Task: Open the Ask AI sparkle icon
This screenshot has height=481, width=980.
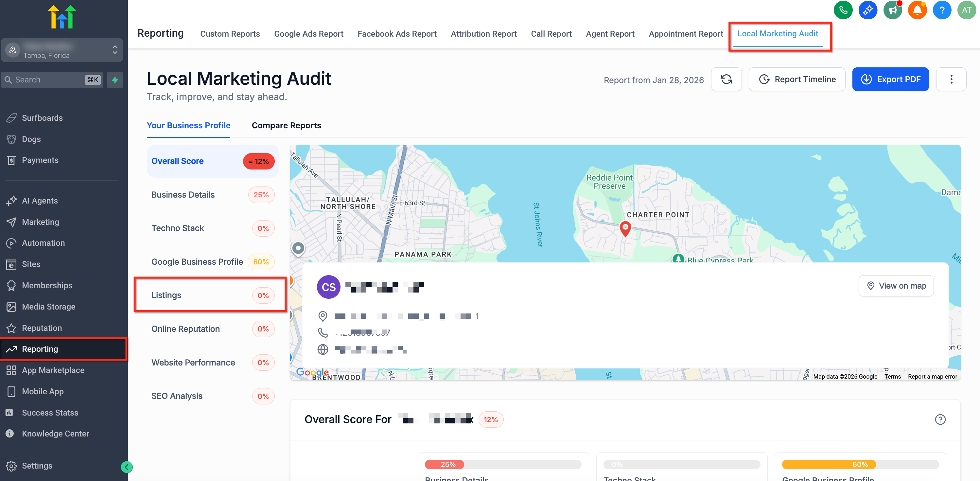Action: pyautogui.click(x=867, y=10)
